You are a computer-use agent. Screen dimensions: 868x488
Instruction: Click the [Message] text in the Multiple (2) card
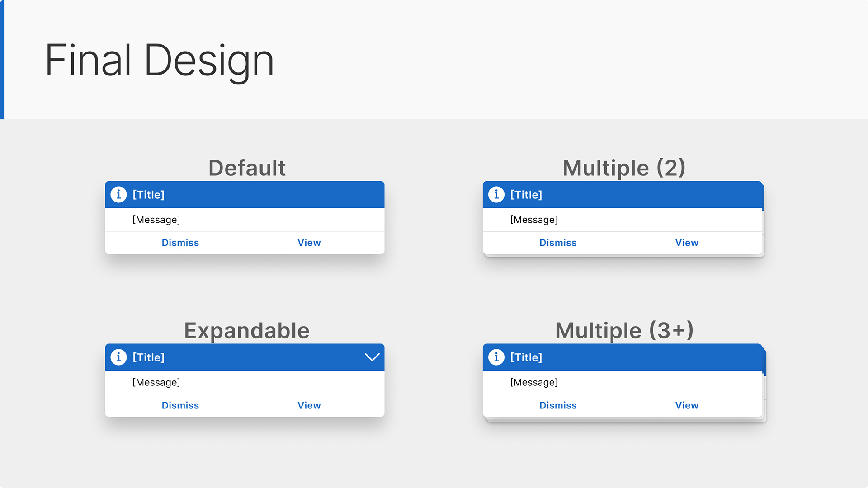534,220
